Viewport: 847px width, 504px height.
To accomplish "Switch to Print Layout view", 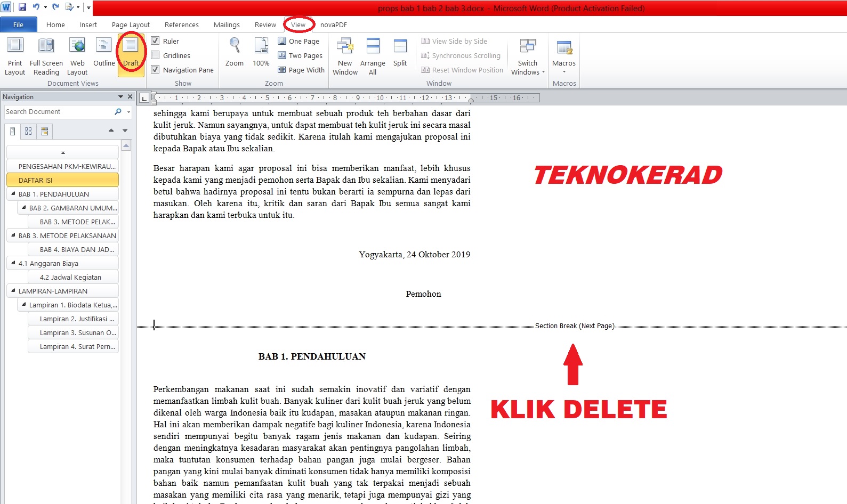I will coord(15,56).
